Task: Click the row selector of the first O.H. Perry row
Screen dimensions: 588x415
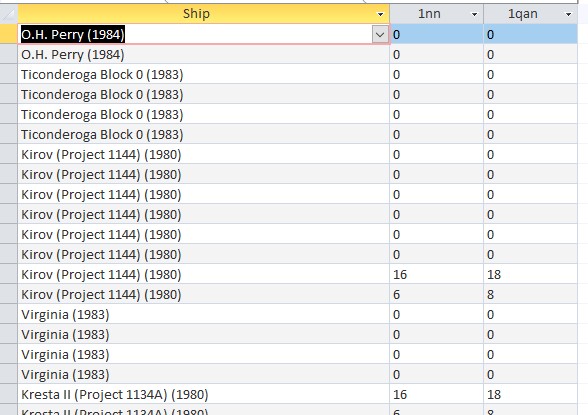Action: pos(9,34)
